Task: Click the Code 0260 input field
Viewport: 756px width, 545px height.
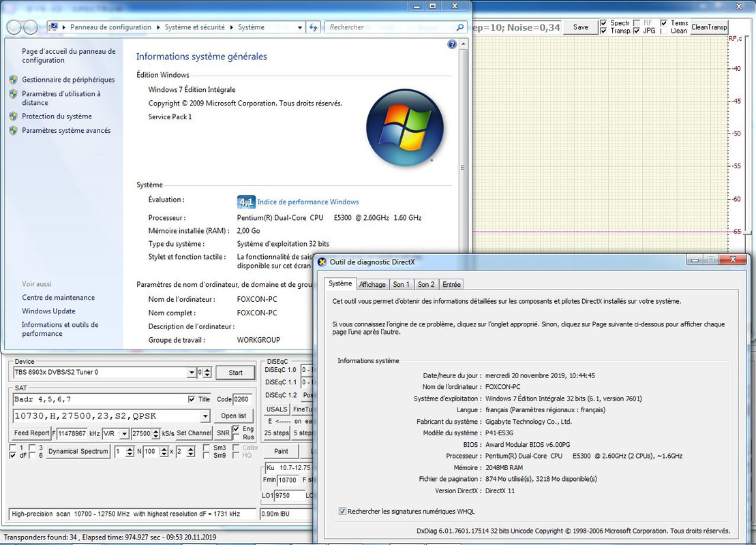Action: (242, 399)
